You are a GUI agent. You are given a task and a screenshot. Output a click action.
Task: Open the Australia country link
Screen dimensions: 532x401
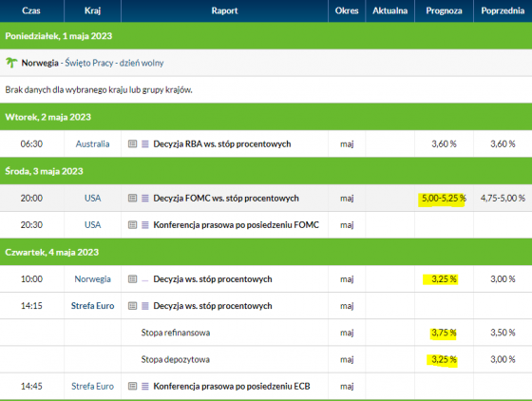(x=92, y=143)
